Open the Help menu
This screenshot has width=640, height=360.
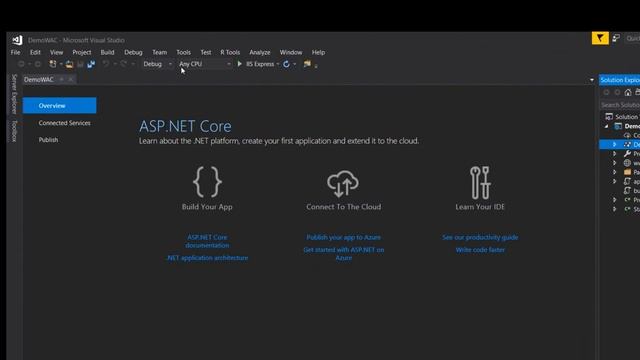318,52
